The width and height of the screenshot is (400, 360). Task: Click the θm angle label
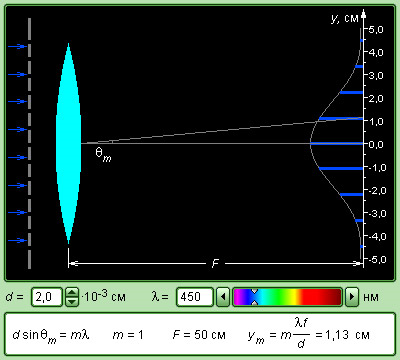(x=103, y=155)
